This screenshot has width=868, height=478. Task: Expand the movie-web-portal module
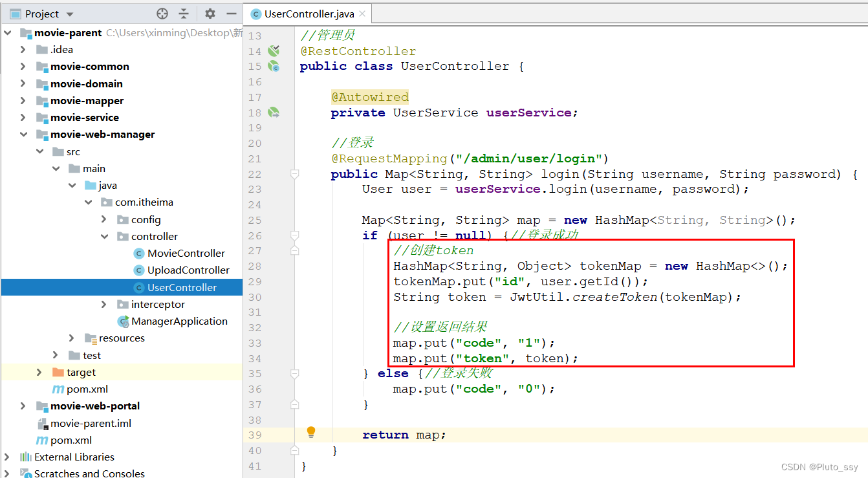pos(23,406)
